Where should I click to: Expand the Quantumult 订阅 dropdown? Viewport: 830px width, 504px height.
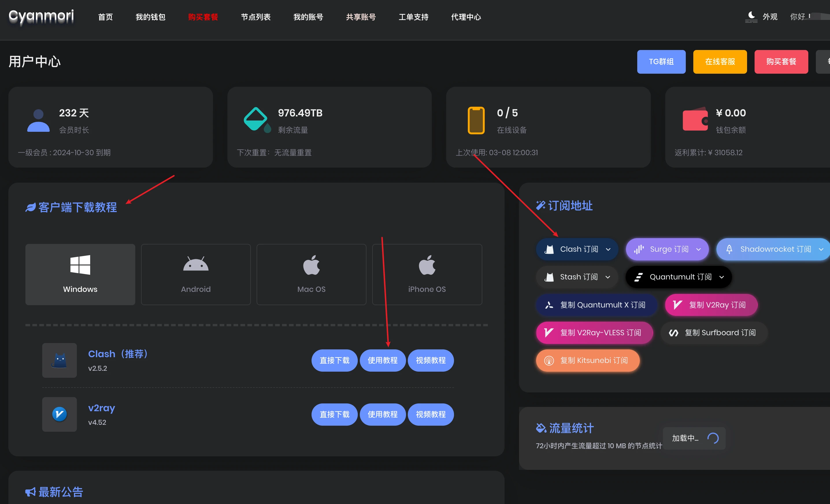point(678,277)
